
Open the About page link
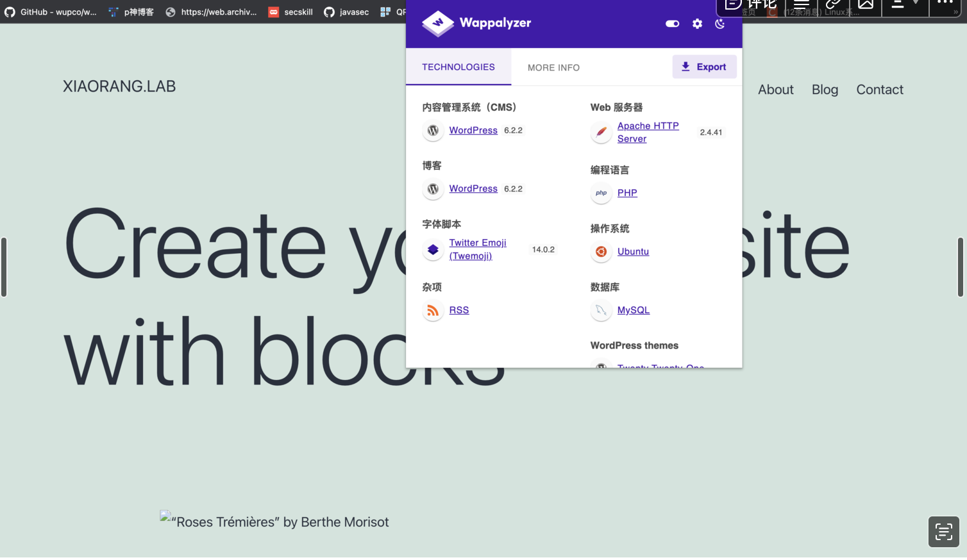[x=775, y=90]
